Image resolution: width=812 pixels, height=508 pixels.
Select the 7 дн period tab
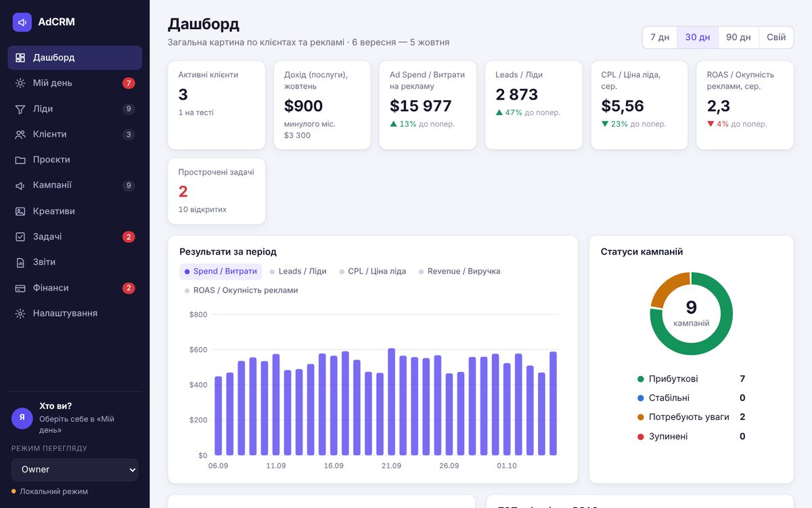point(660,37)
